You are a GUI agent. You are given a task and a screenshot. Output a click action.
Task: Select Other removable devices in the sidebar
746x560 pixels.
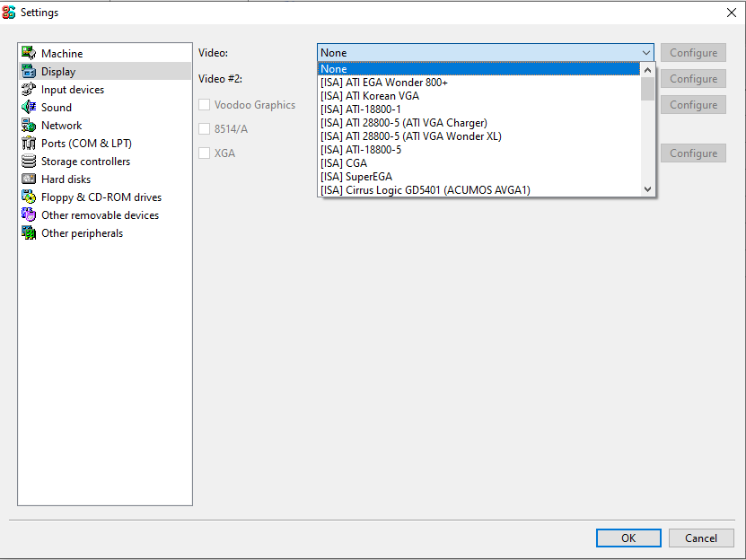(29, 214)
